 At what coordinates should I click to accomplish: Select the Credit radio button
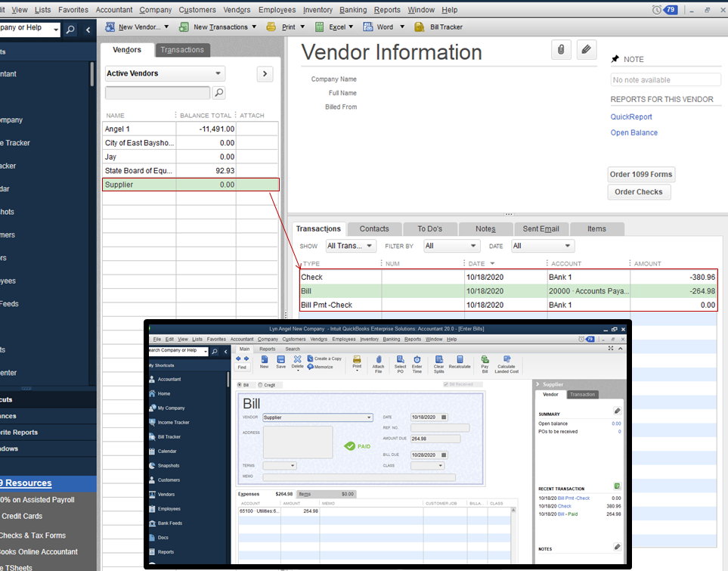coord(261,385)
